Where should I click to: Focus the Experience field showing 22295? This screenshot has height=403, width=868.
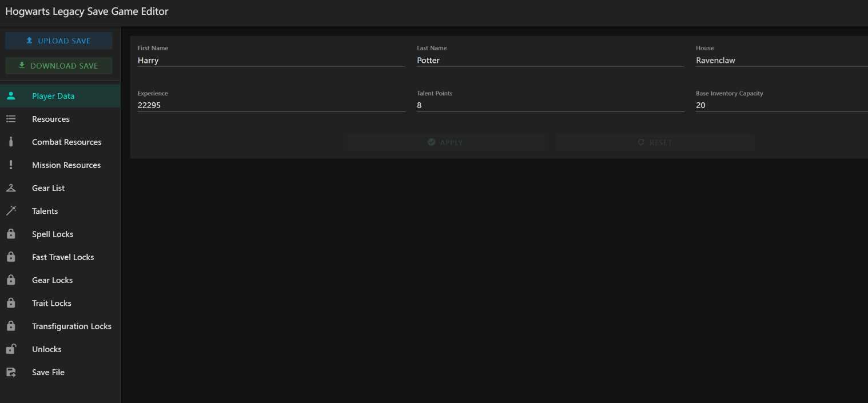[271, 105]
